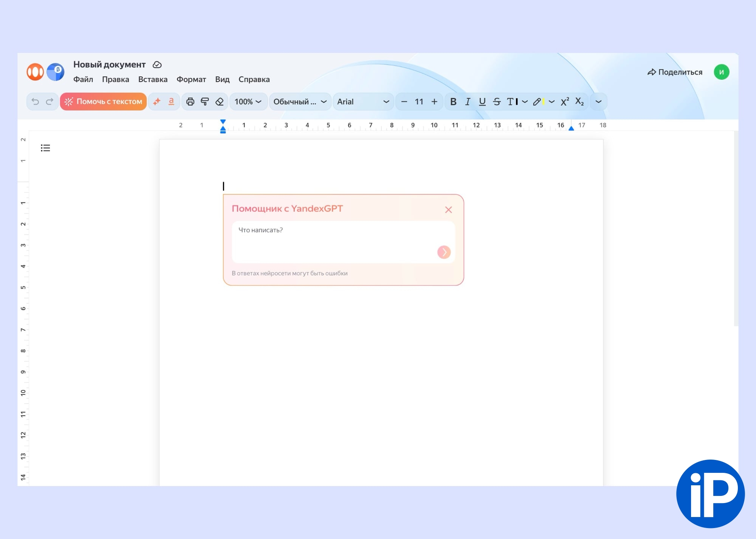756x539 pixels.
Task: Open the Arial font dropdown
Action: (x=363, y=101)
